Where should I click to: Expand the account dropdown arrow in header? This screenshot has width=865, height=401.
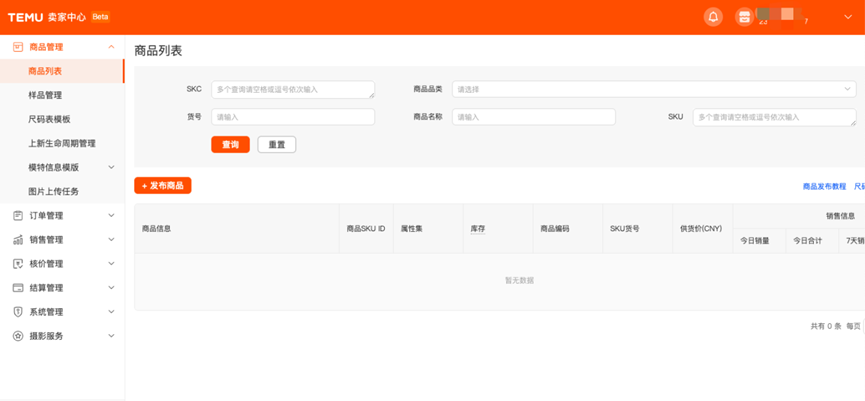(848, 17)
